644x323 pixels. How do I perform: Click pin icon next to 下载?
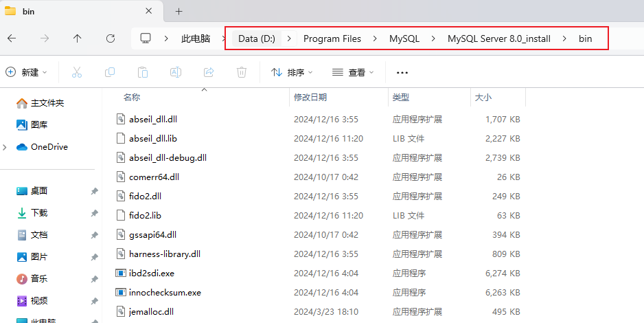pyautogui.click(x=94, y=213)
